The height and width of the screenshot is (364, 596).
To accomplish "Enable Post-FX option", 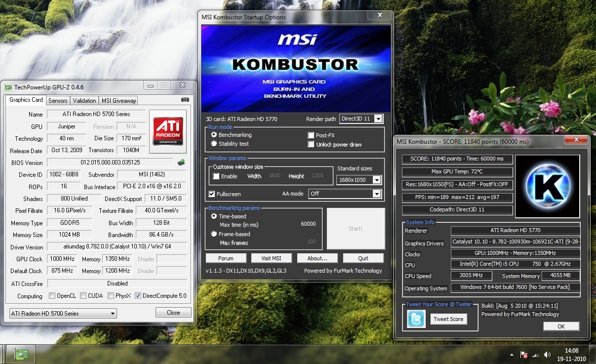I will [x=311, y=135].
